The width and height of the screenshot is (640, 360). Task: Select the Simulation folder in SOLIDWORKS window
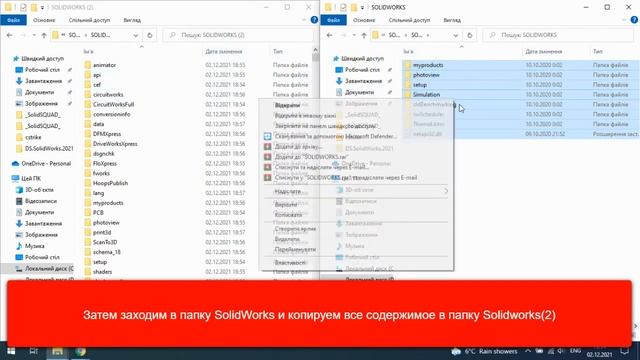[x=426, y=95]
